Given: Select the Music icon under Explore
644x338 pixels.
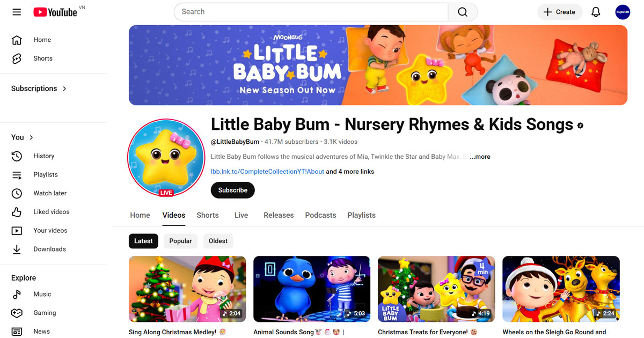Looking at the screenshot, I should (x=16, y=294).
